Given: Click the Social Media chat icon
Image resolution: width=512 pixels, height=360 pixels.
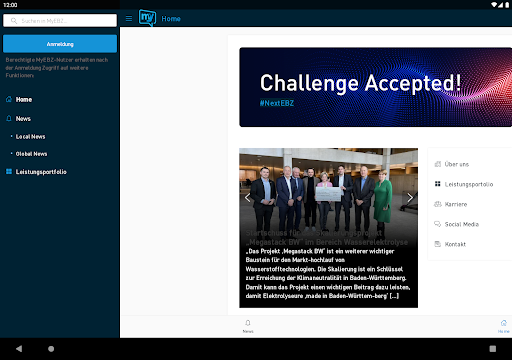Looking at the screenshot, I should (x=438, y=224).
